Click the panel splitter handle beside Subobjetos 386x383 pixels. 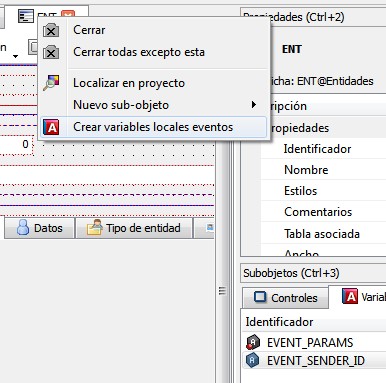222,291
